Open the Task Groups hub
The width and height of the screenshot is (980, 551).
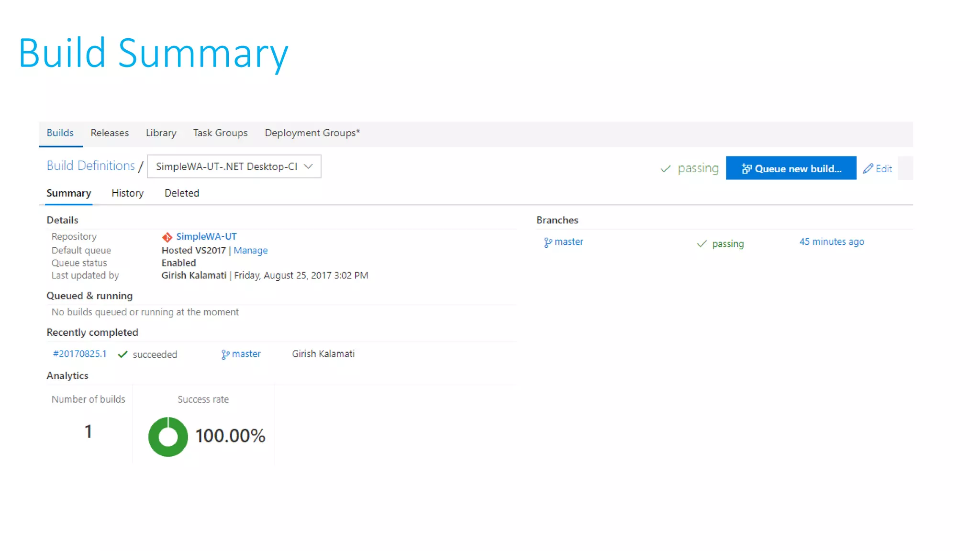(220, 133)
